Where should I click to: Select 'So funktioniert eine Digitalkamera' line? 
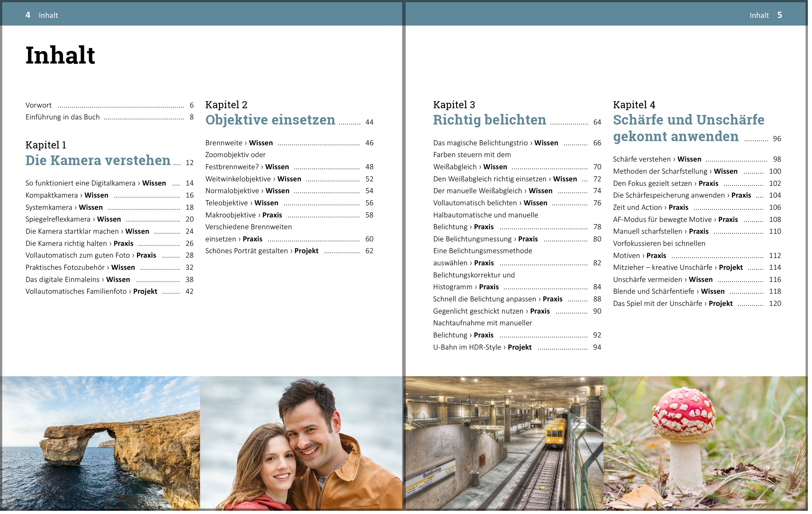coord(109,183)
